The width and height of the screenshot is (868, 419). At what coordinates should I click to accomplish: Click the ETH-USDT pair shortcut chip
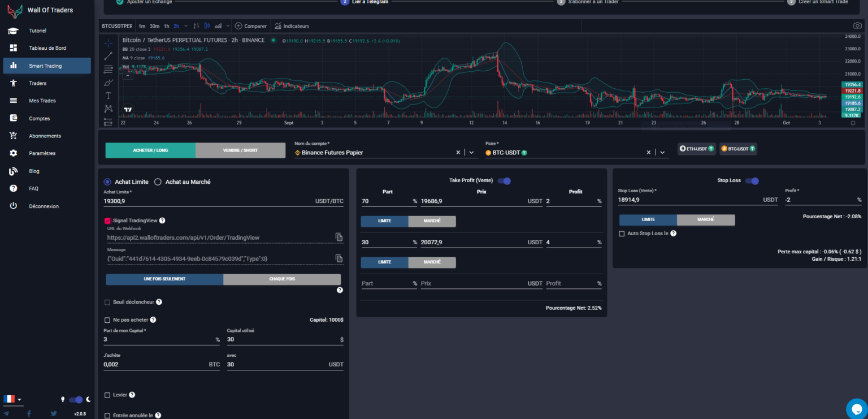[x=696, y=149]
